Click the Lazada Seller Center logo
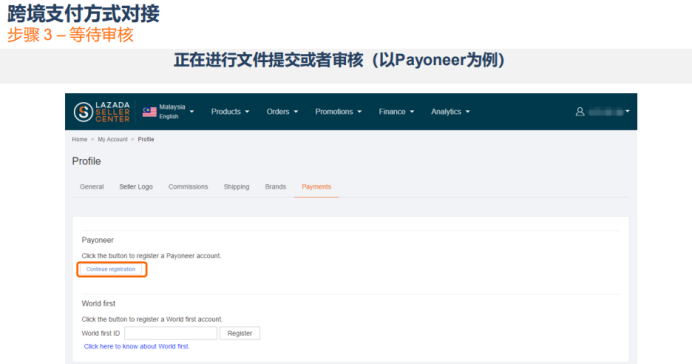Image resolution: width=692 pixels, height=364 pixels. (102, 112)
